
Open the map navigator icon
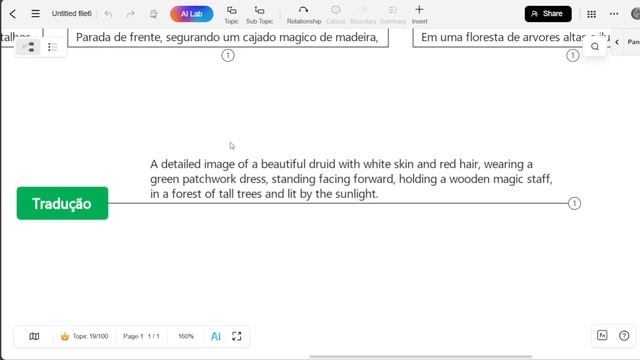tap(34, 336)
